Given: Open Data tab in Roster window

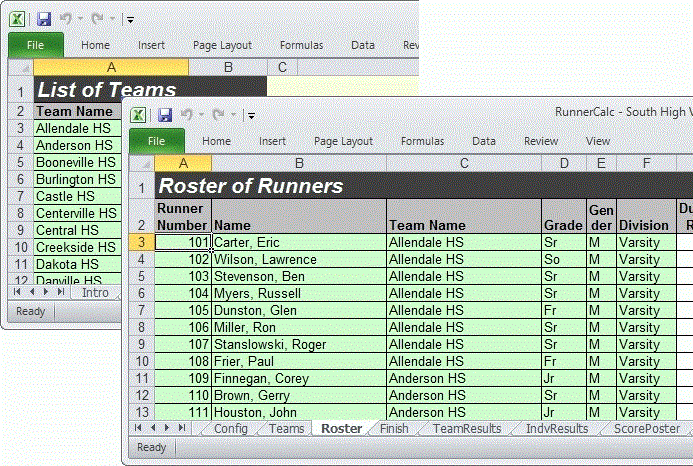Looking at the screenshot, I should 484,141.
